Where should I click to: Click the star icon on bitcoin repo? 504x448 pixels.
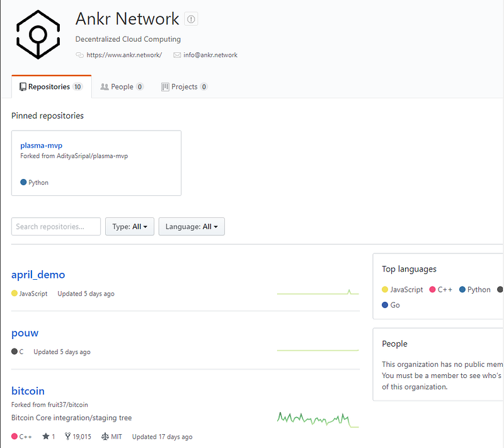click(x=45, y=436)
